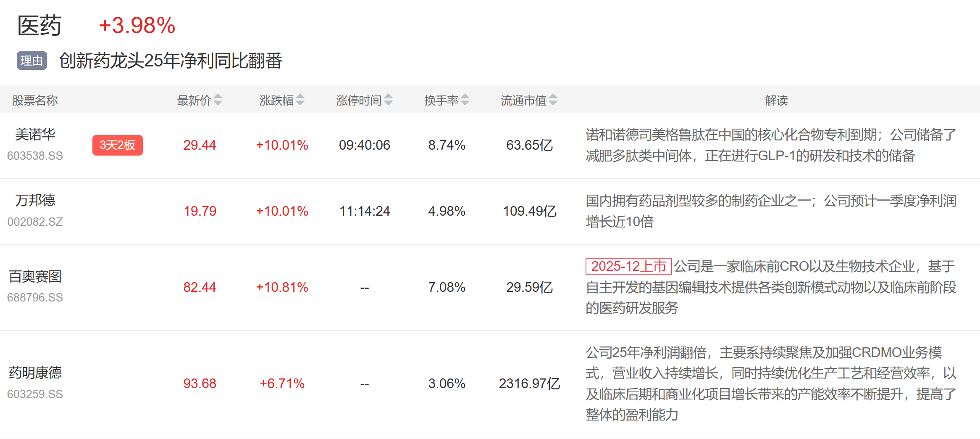This screenshot has width=980, height=439.
Task: Click the 医药 sector title
Action: [x=39, y=25]
